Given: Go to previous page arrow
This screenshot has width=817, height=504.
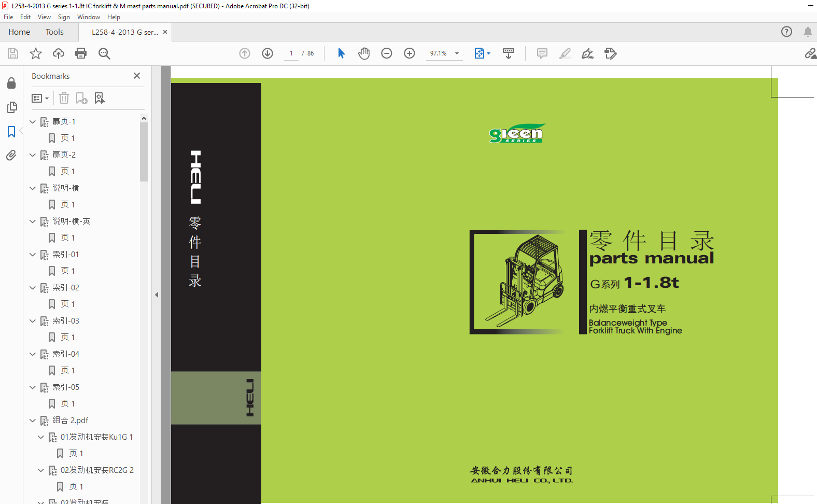Looking at the screenshot, I should click(245, 53).
